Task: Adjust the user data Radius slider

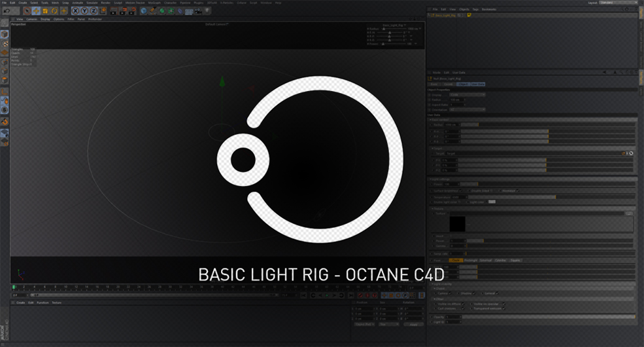Action: (548, 124)
